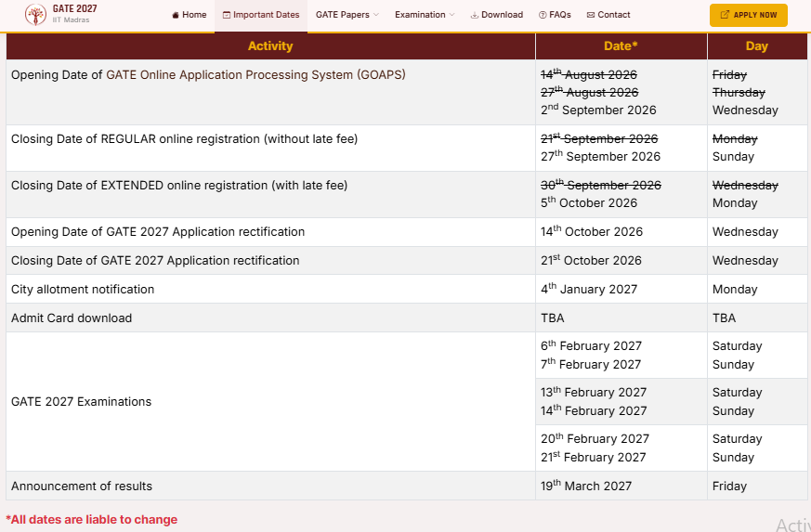The image size is (811, 532).
Task: Click the GATE 2027 IIT Madras title
Action: [x=74, y=14]
